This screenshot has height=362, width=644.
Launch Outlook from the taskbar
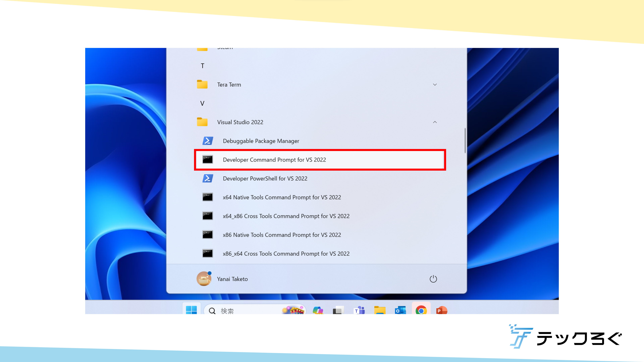[400, 310]
